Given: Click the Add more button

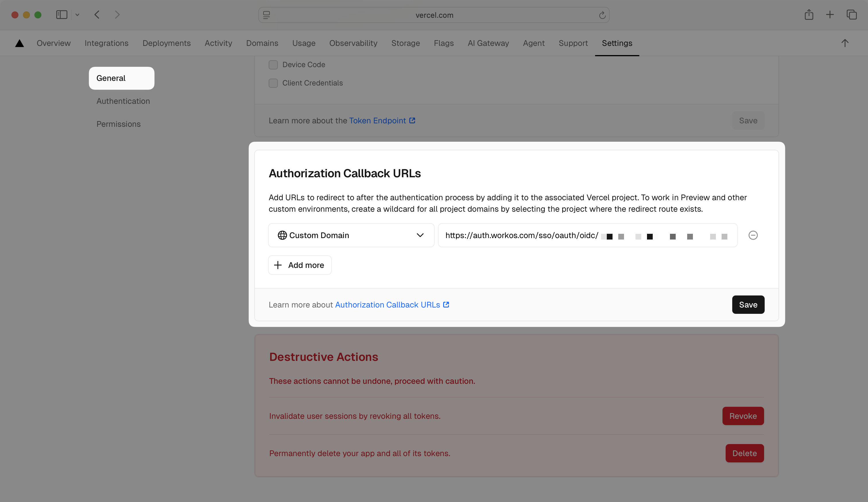Looking at the screenshot, I should (300, 265).
